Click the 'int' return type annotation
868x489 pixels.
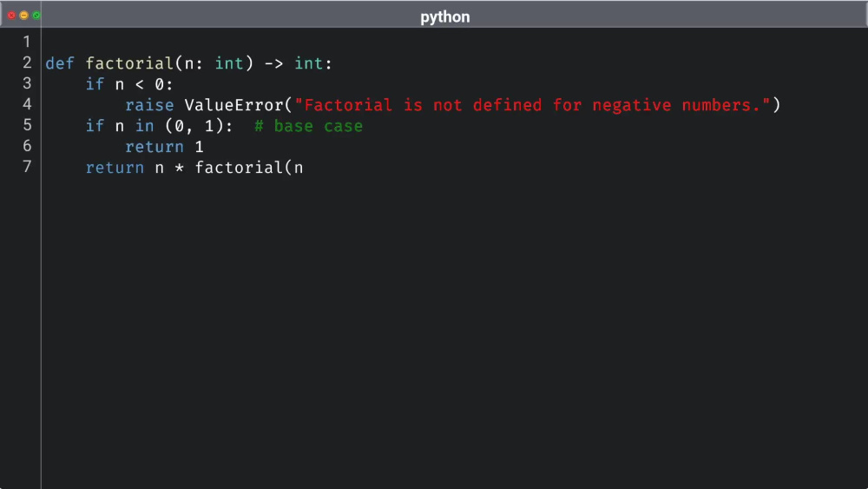(x=308, y=63)
